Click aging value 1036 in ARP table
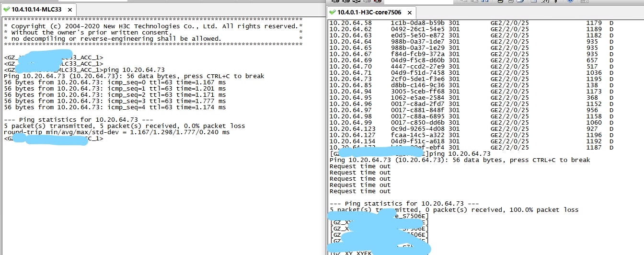The height and width of the screenshot is (255, 644). (x=594, y=73)
